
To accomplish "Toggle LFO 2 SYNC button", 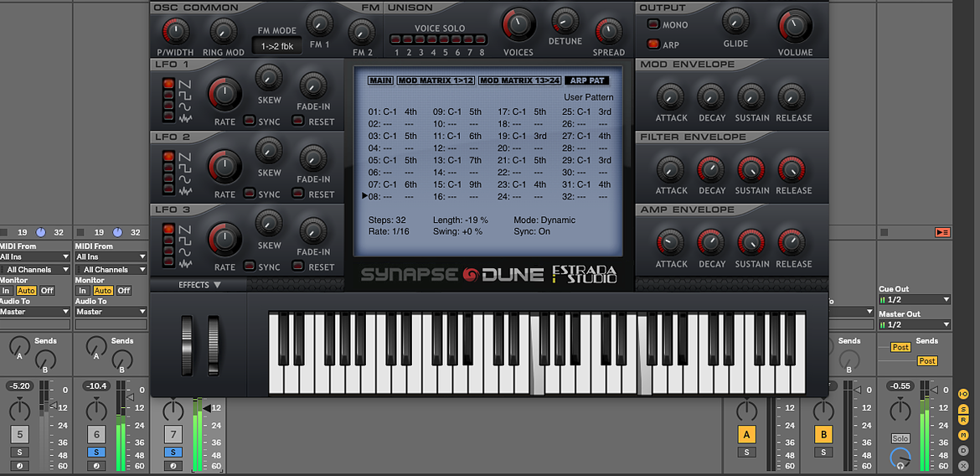I will tap(250, 194).
